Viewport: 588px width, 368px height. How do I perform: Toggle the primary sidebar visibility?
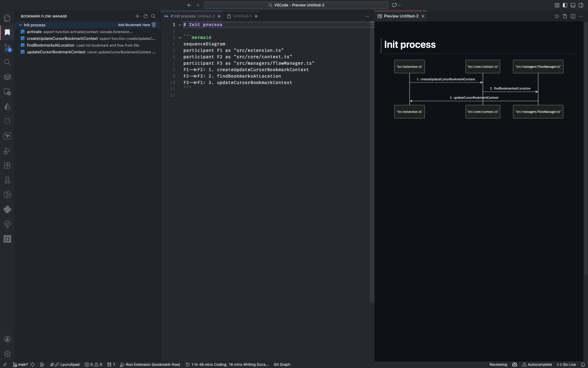click(565, 5)
